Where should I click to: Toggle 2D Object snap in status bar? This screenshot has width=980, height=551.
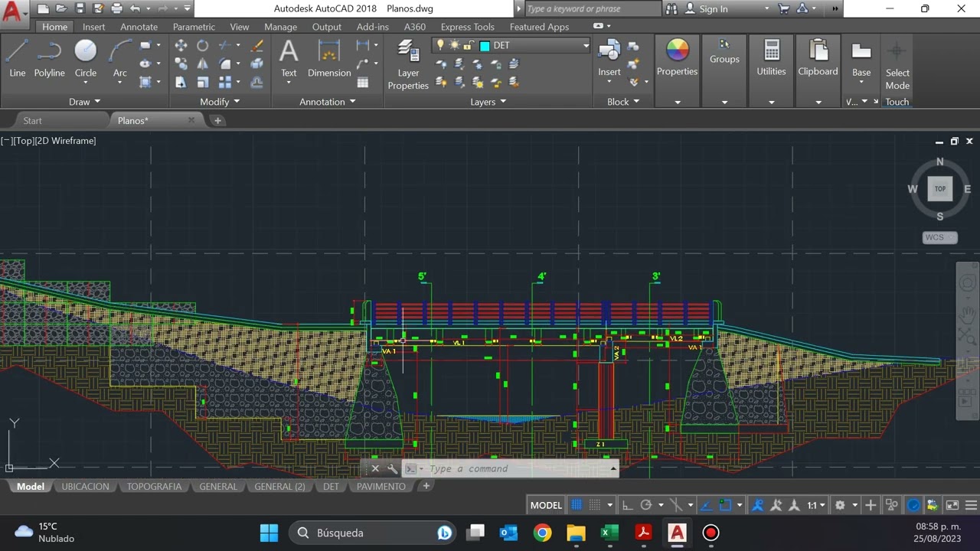[725, 505]
